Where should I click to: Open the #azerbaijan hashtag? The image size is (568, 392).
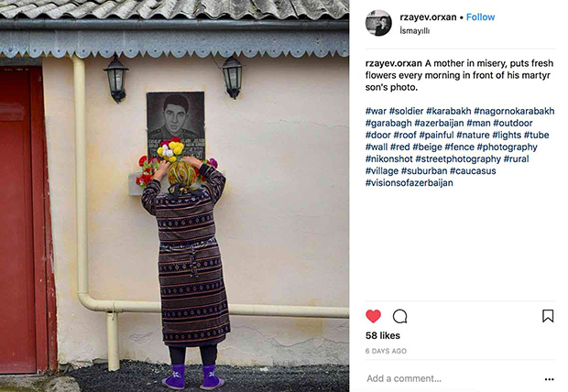439,123
